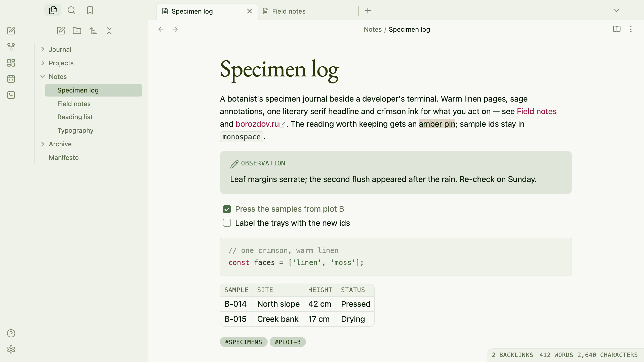Viewport: 644px width, 362px height.
Task: Check 'Label the trays with the new ids'
Action: click(x=227, y=223)
